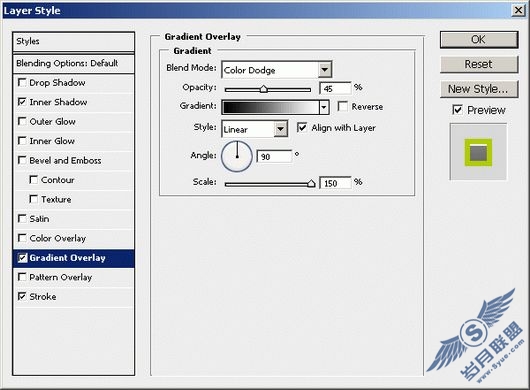Screen dimensions: 530x390
Task: Enable the Drop Shadow checkbox
Action: 22,82
